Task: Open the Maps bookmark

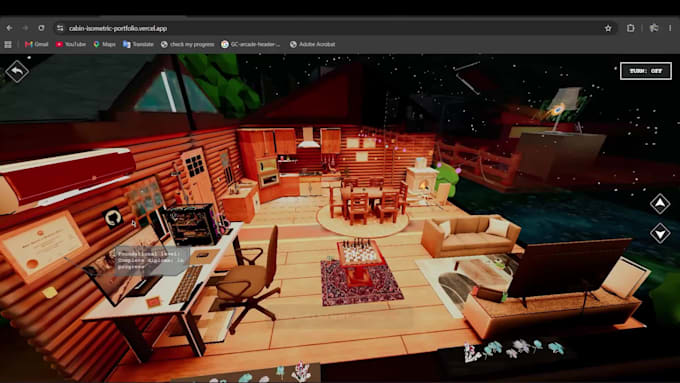Action: (104, 44)
